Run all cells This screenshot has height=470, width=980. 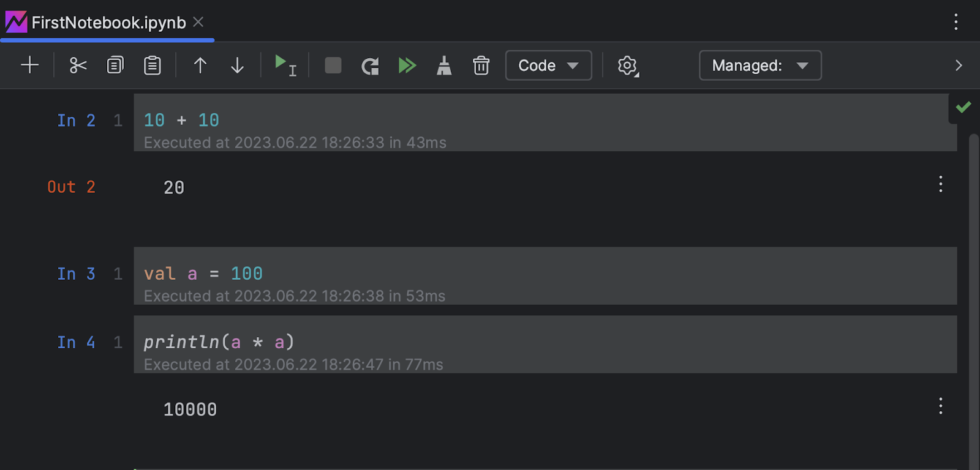(407, 65)
